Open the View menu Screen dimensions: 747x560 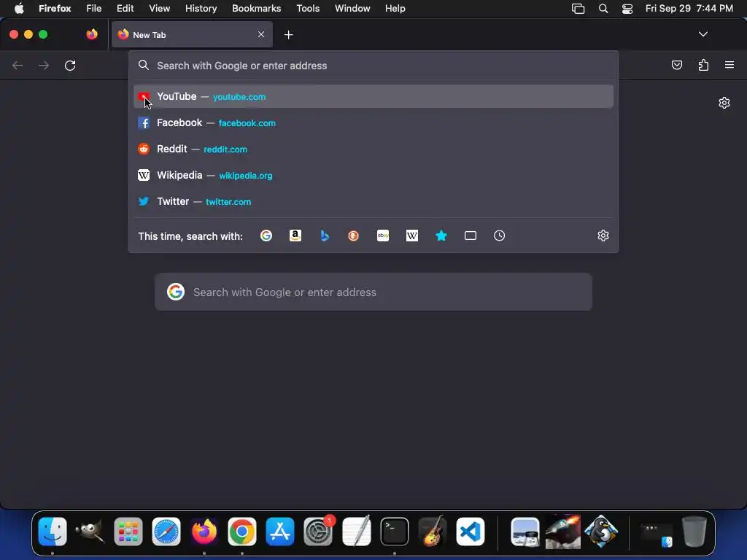coord(159,9)
